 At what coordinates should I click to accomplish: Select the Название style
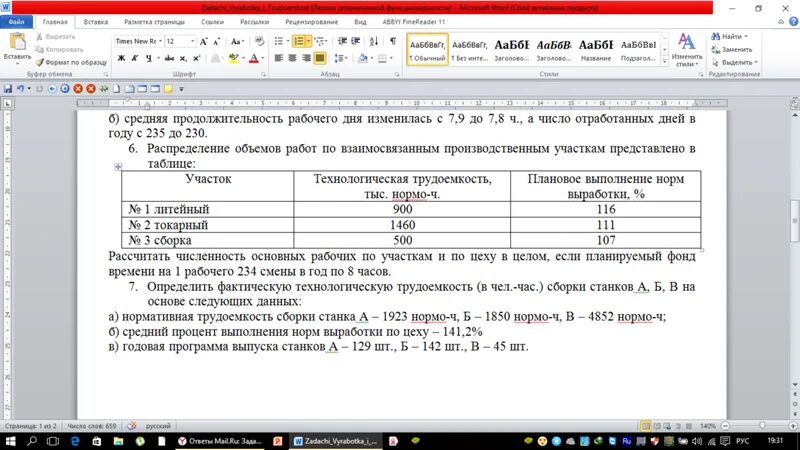[595, 49]
